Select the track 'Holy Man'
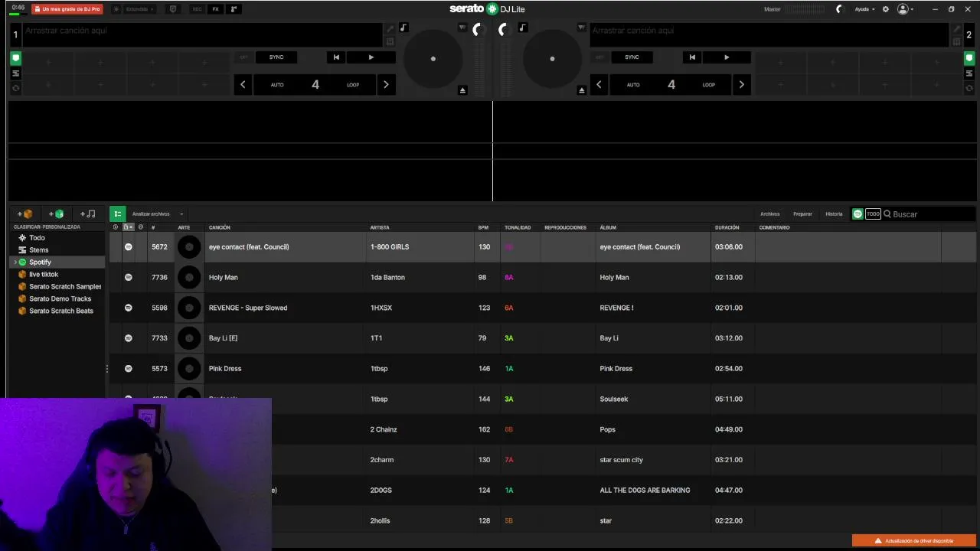980x551 pixels. (x=223, y=277)
